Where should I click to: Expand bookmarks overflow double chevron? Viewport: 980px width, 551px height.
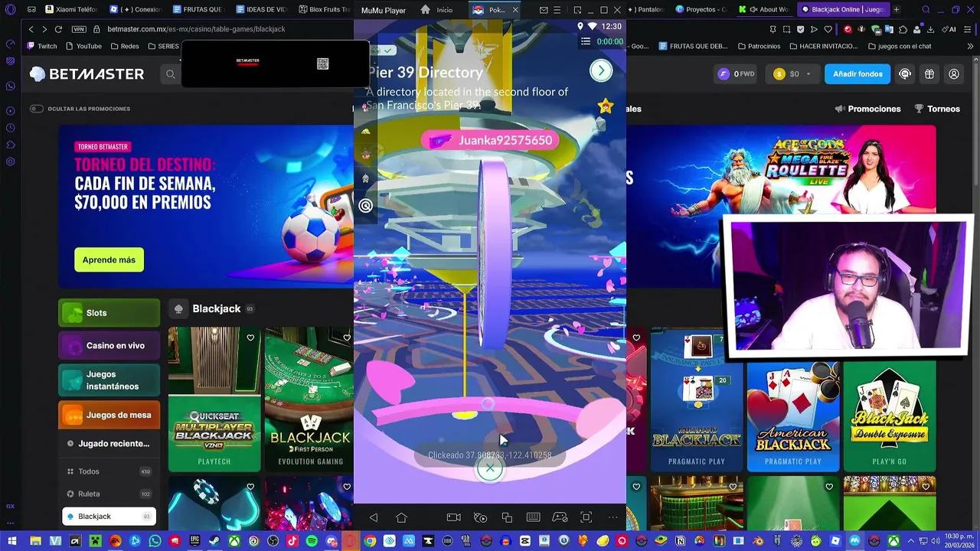971,46
